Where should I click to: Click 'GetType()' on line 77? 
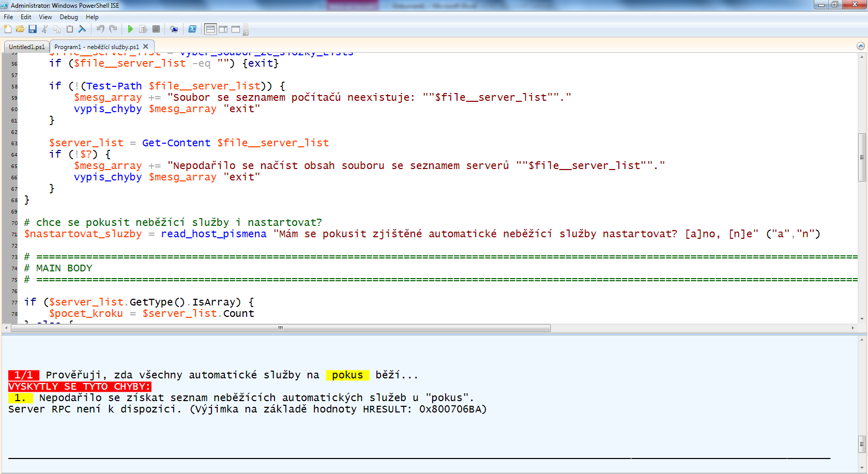157,302
